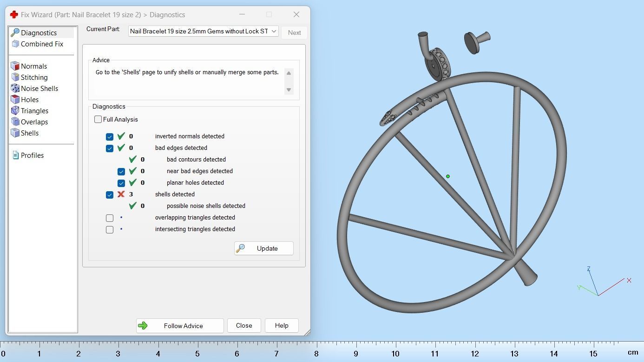Click the Triangles page icon
Image resolution: width=644 pixels, height=362 pixels.
(x=15, y=110)
